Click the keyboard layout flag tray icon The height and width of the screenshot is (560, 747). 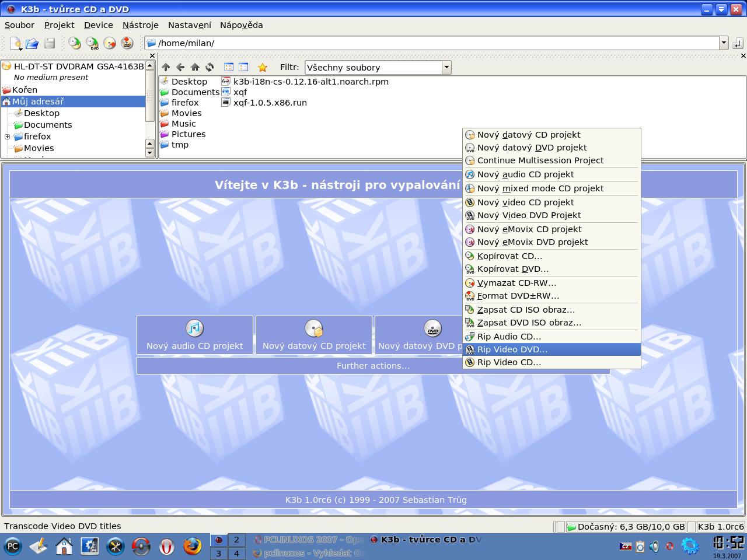(625, 547)
